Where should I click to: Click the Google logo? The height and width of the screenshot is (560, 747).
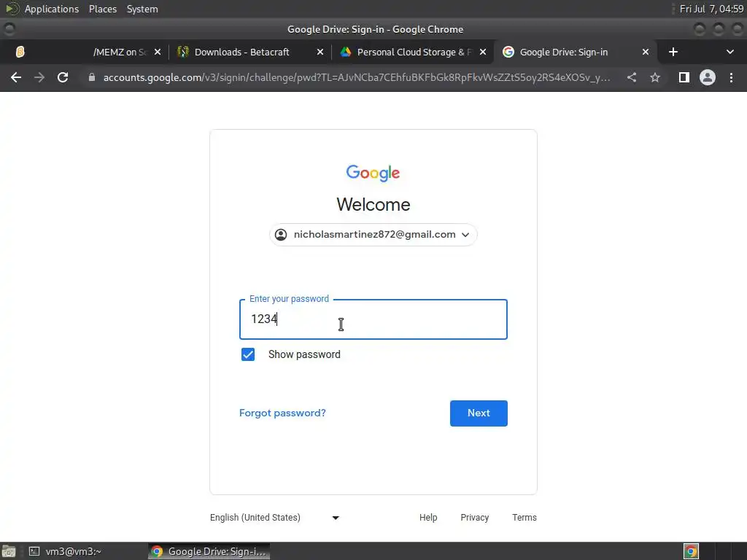click(x=373, y=174)
